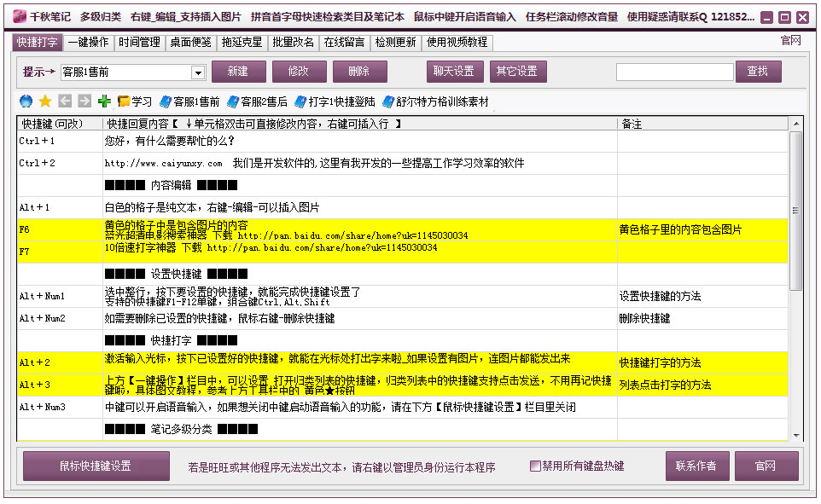821x504 pixels.
Task: Switch to the 检测更新 tab
Action: pos(396,43)
